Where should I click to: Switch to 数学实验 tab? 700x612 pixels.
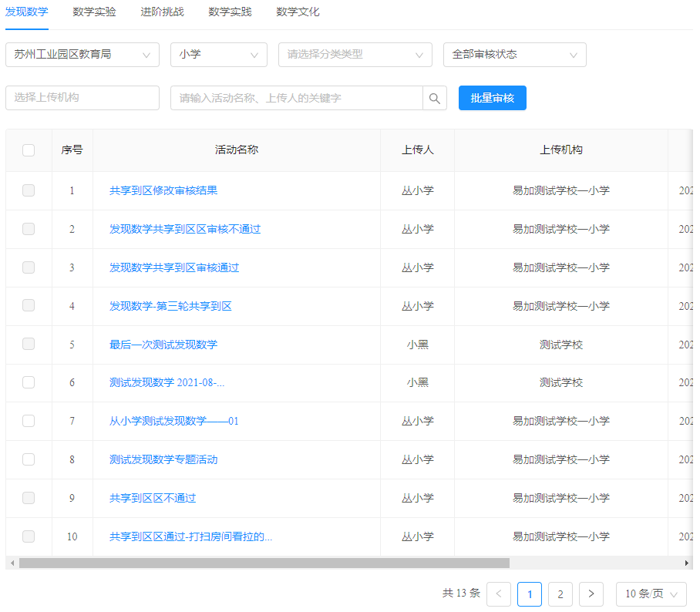[94, 12]
